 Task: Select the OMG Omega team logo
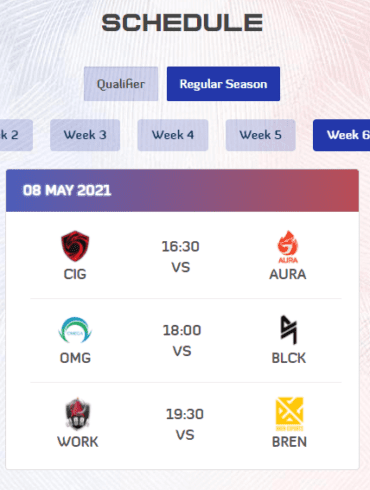click(75, 330)
